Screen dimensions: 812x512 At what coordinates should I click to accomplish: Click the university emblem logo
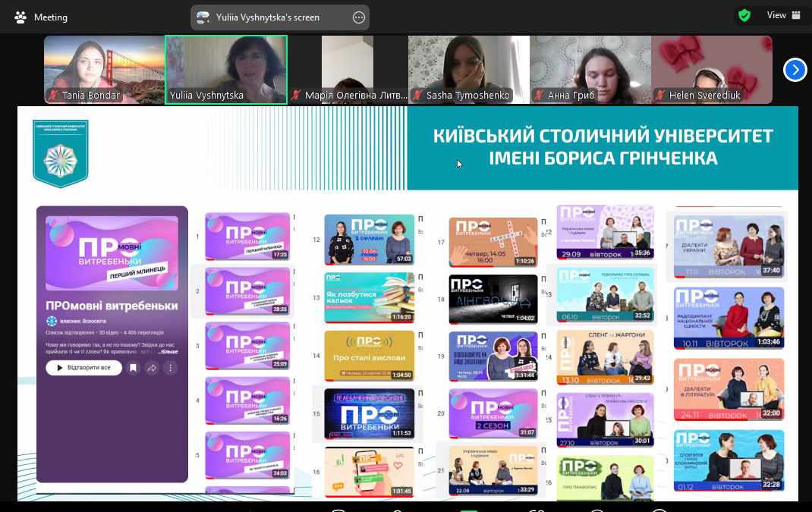60,154
